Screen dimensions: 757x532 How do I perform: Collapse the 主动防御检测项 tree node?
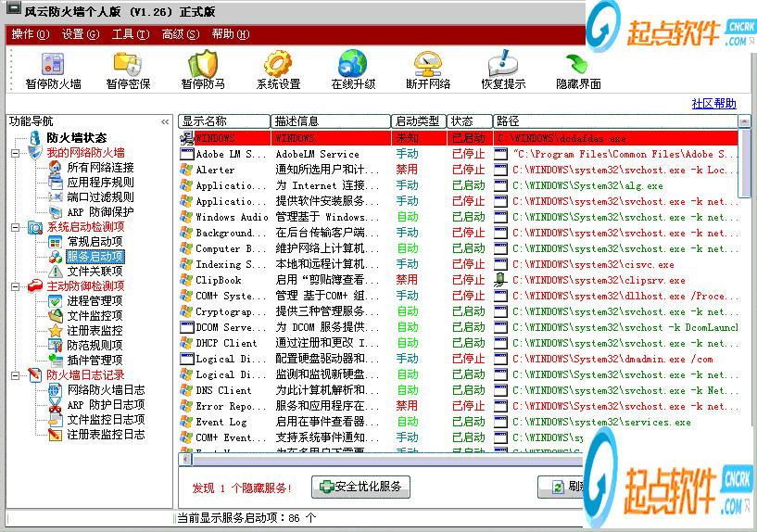pyautogui.click(x=16, y=286)
